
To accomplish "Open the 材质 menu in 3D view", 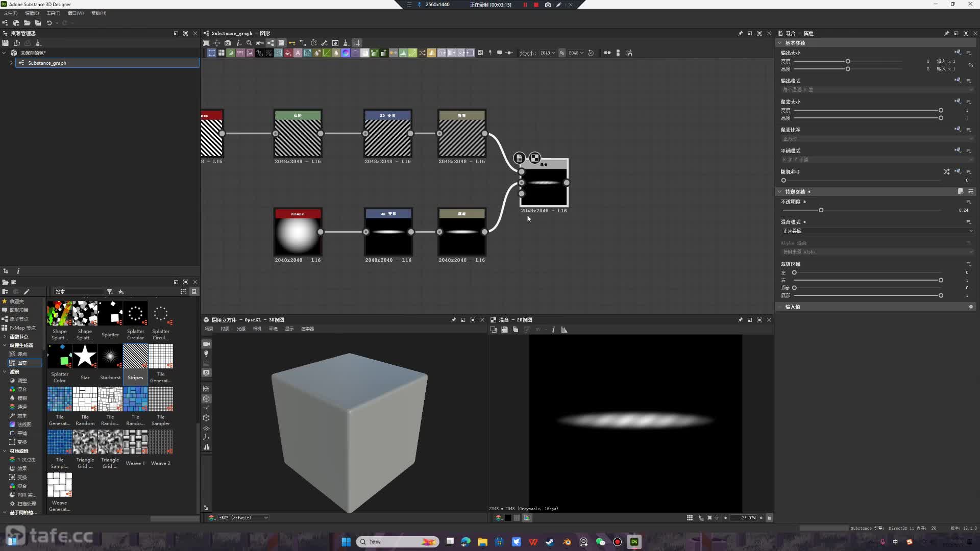I will pyautogui.click(x=225, y=329).
